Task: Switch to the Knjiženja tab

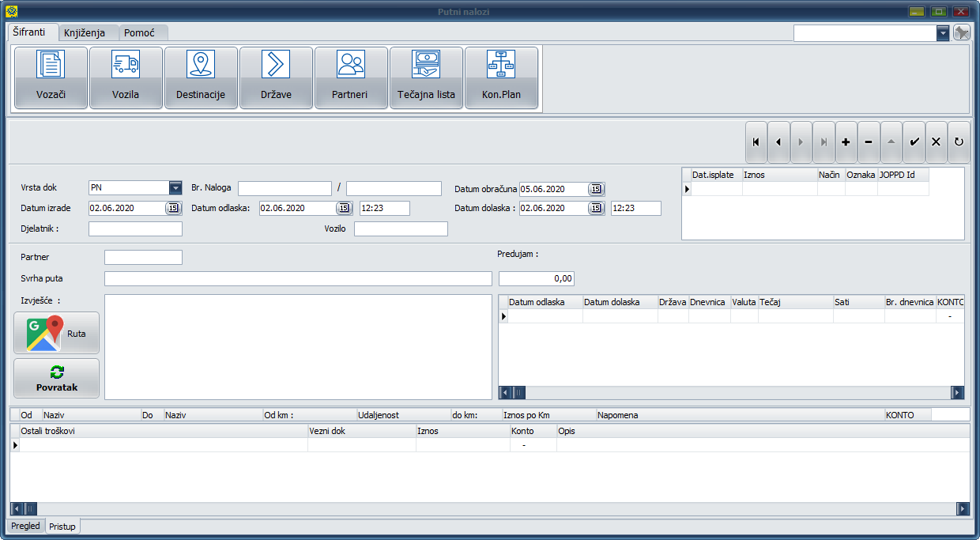Action: pyautogui.click(x=85, y=33)
